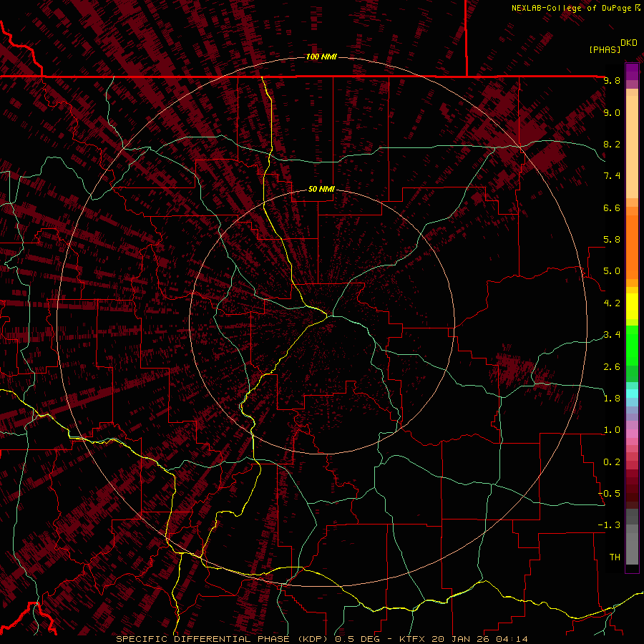Select the 1.0 scale value
This screenshot has width=644, height=644.
coord(612,430)
